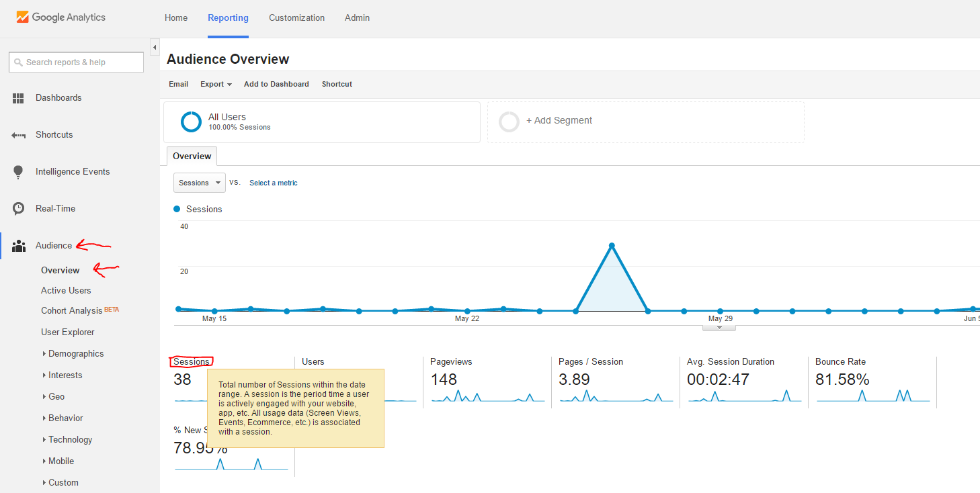Click the Google Analytics logo
This screenshot has height=493, width=980.
[x=60, y=17]
